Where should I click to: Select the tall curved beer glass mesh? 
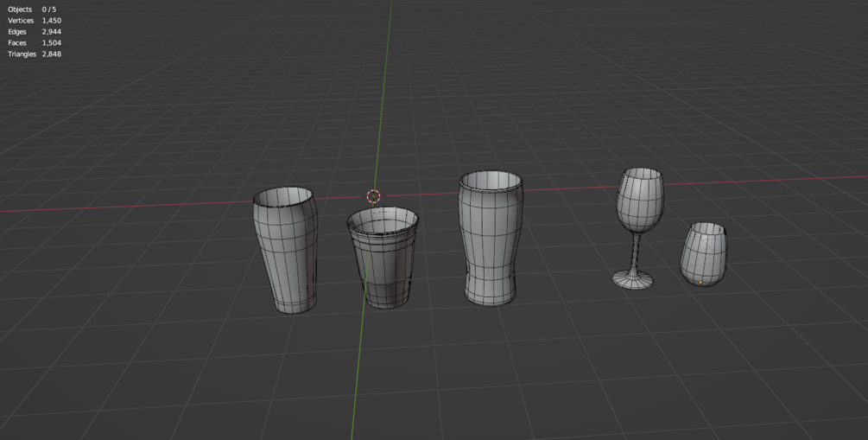pos(491,239)
